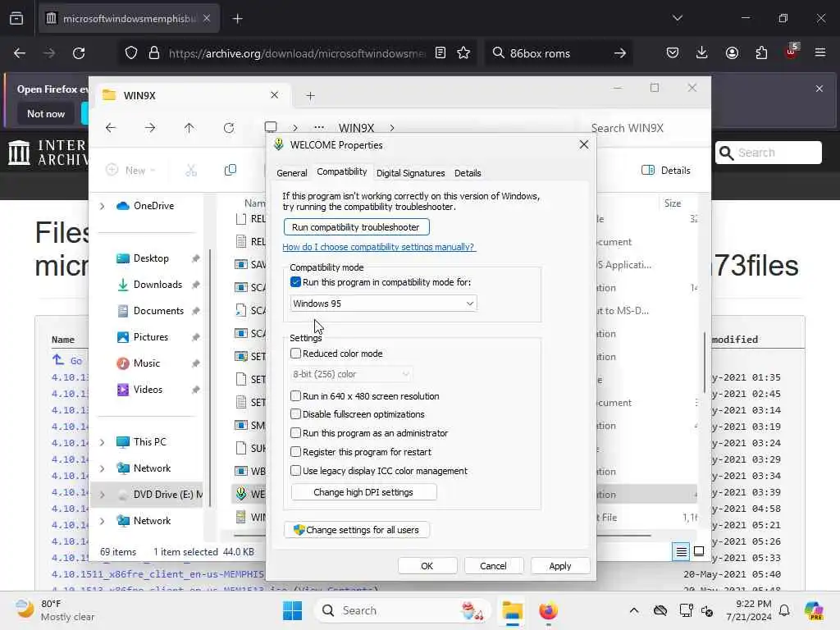840x630 pixels.
Task: Enable Reduced color mode checkbox
Action: 295,353
